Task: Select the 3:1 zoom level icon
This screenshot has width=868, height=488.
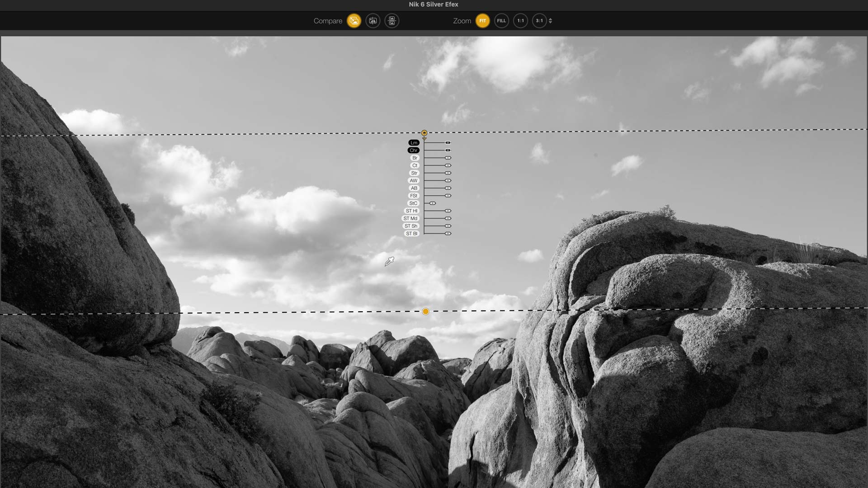Action: tap(539, 21)
